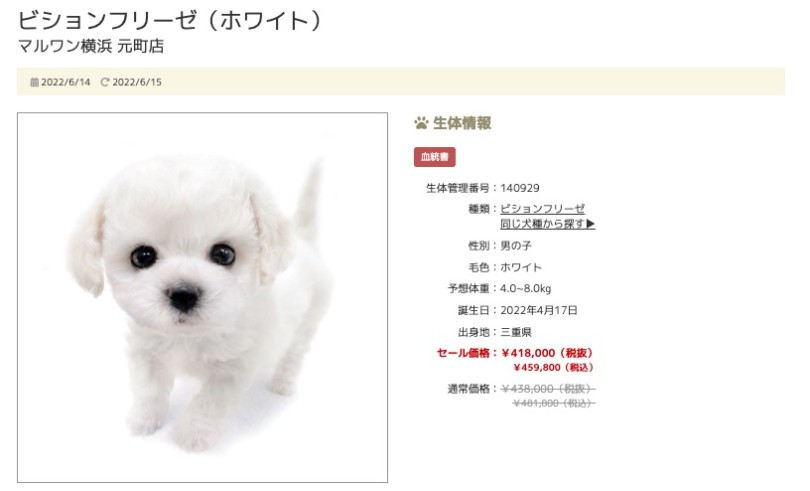810x491 pixels.
Task: Click the refresh icon beside 2022/6/15
Action: click(x=105, y=82)
